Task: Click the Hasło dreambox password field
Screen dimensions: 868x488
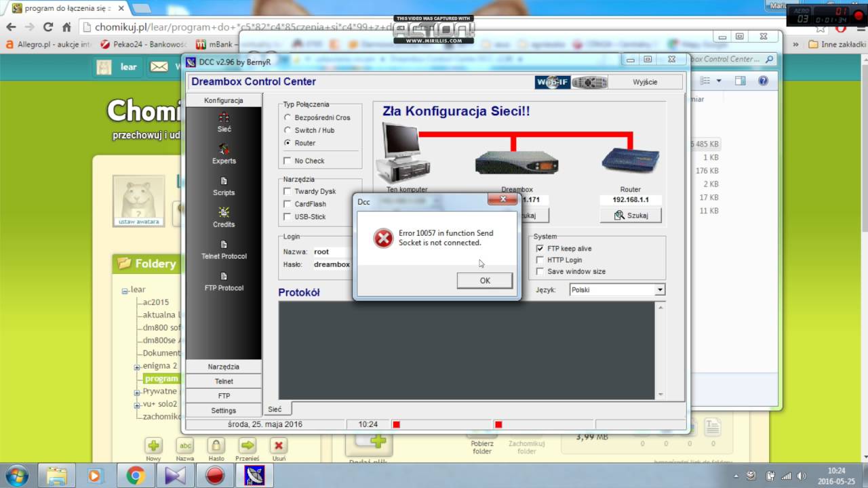Action: (331, 264)
